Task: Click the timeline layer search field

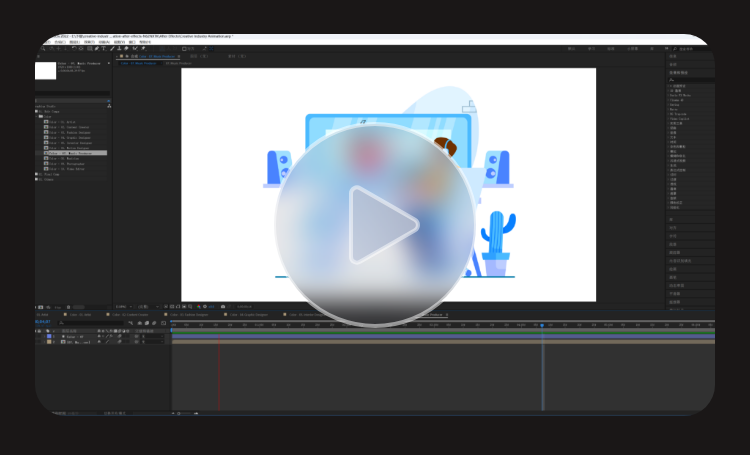Action: pos(91,323)
